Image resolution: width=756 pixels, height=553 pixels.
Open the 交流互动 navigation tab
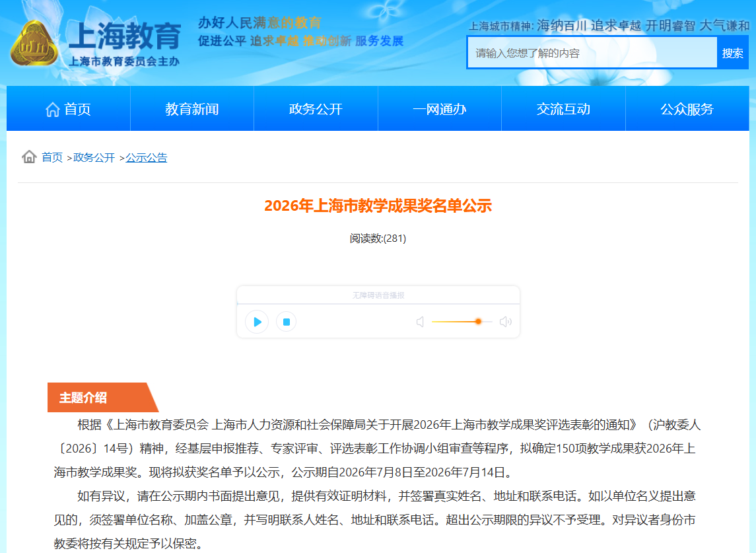[x=564, y=109]
